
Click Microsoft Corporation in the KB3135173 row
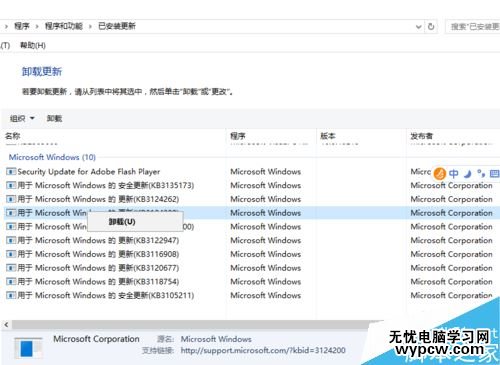(x=451, y=185)
